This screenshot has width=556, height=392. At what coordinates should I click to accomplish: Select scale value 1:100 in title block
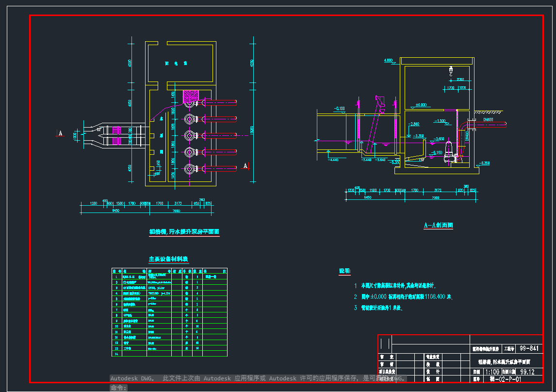[492, 372]
